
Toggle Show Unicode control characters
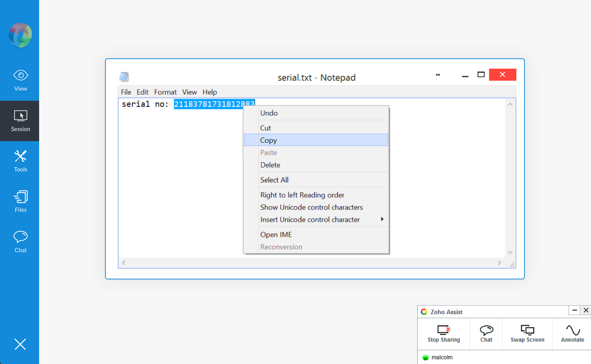311,207
